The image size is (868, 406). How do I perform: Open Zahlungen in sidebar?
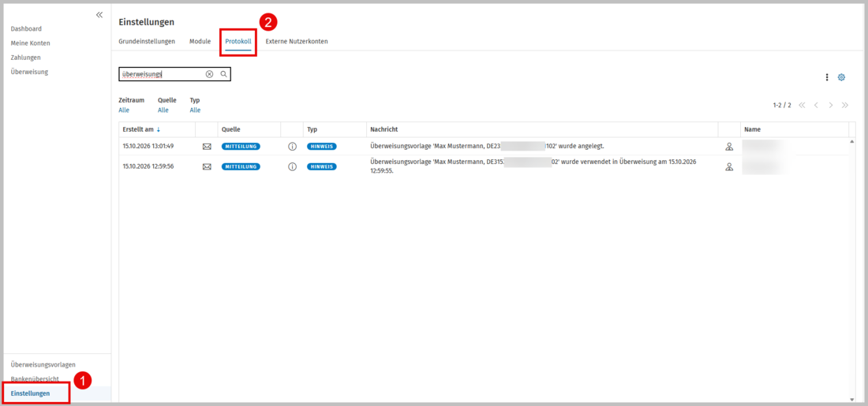click(x=25, y=58)
